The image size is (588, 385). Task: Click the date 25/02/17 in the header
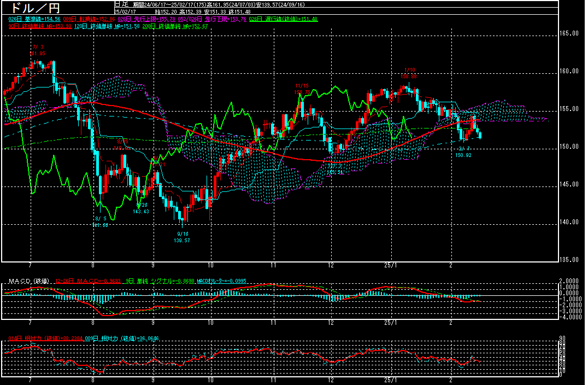(125, 11)
